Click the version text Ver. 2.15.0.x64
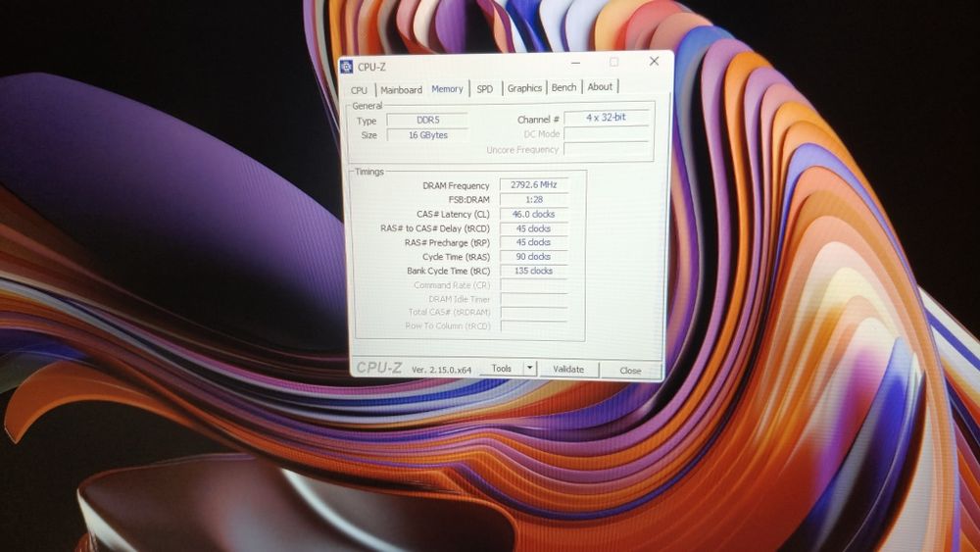 pyautogui.click(x=441, y=370)
